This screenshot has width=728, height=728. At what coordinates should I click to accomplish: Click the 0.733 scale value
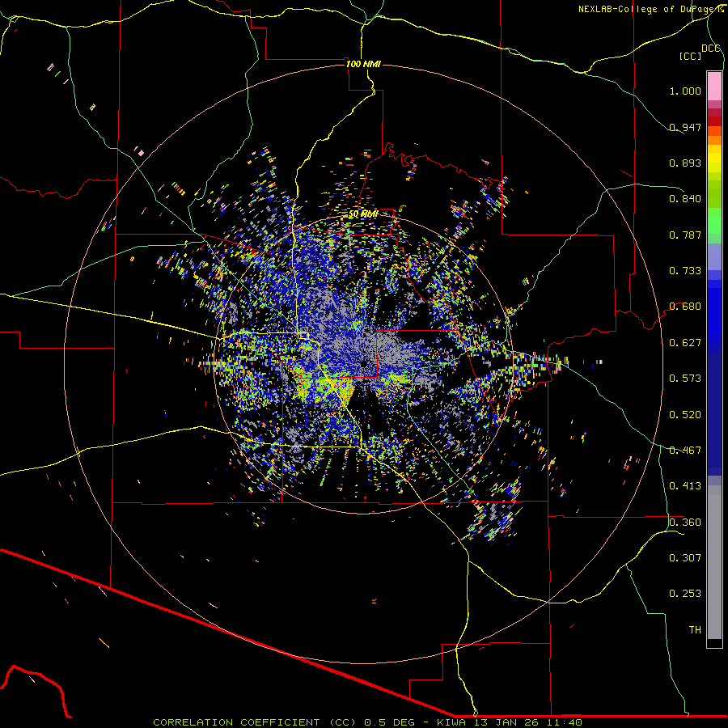685,271
